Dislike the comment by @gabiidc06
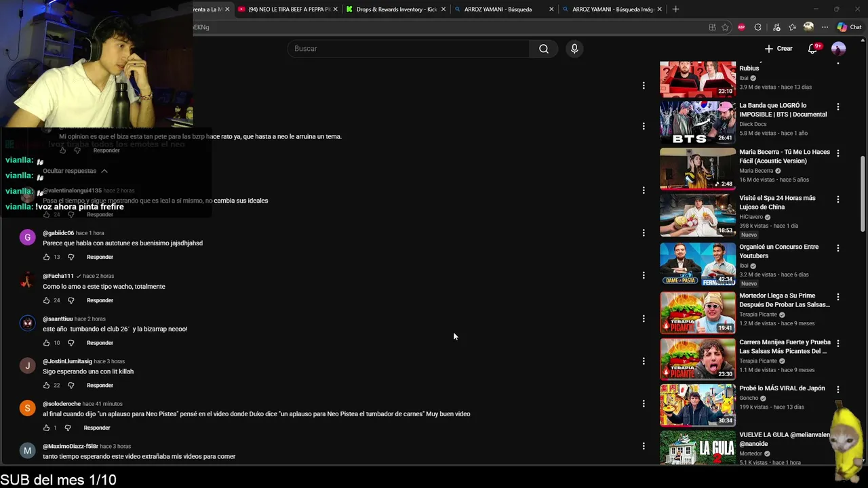The height and width of the screenshot is (488, 868). coord(71,257)
